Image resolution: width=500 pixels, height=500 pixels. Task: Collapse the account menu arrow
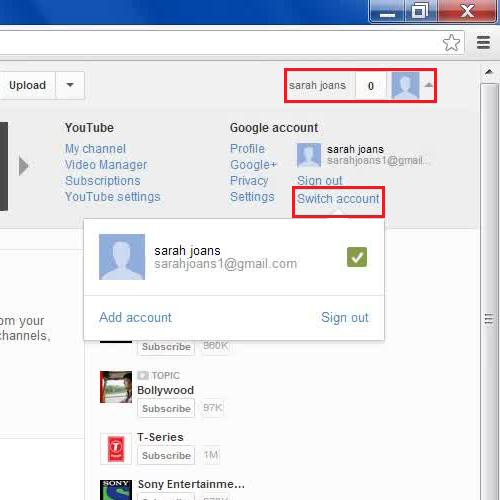click(x=428, y=85)
